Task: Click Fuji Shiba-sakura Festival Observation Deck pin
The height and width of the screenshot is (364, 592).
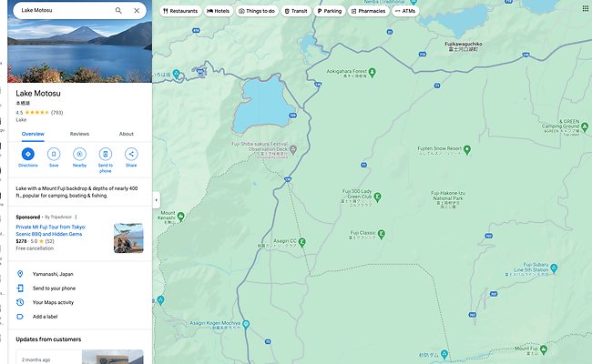Action: pyautogui.click(x=293, y=150)
